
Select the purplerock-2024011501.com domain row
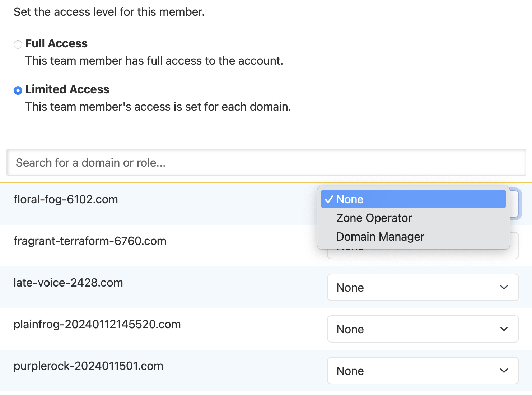coord(88,366)
